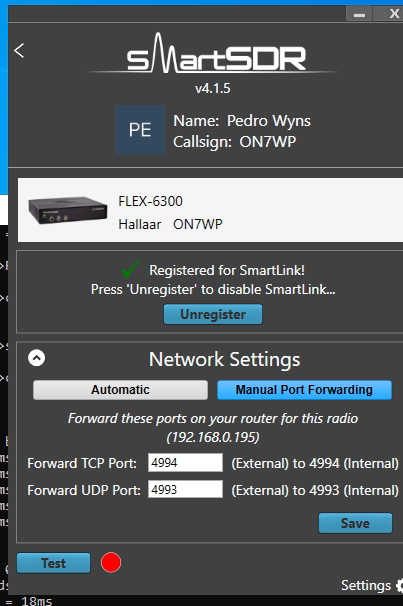Select Manual Port Forwarding mode
This screenshot has height=606, width=403.
coord(304,390)
